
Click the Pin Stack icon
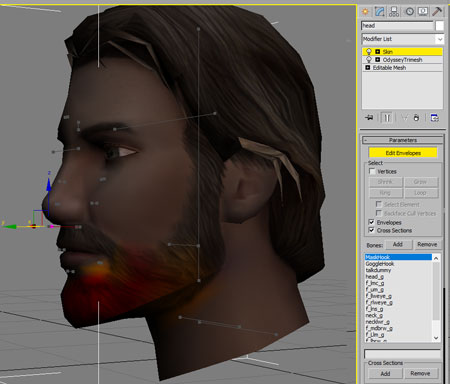pyautogui.click(x=369, y=118)
